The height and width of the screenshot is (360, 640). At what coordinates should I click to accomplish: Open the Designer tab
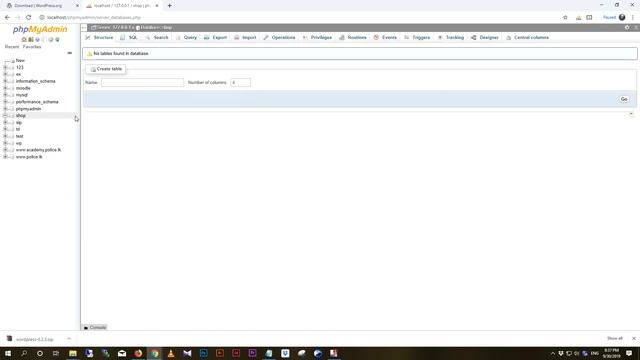tap(485, 38)
